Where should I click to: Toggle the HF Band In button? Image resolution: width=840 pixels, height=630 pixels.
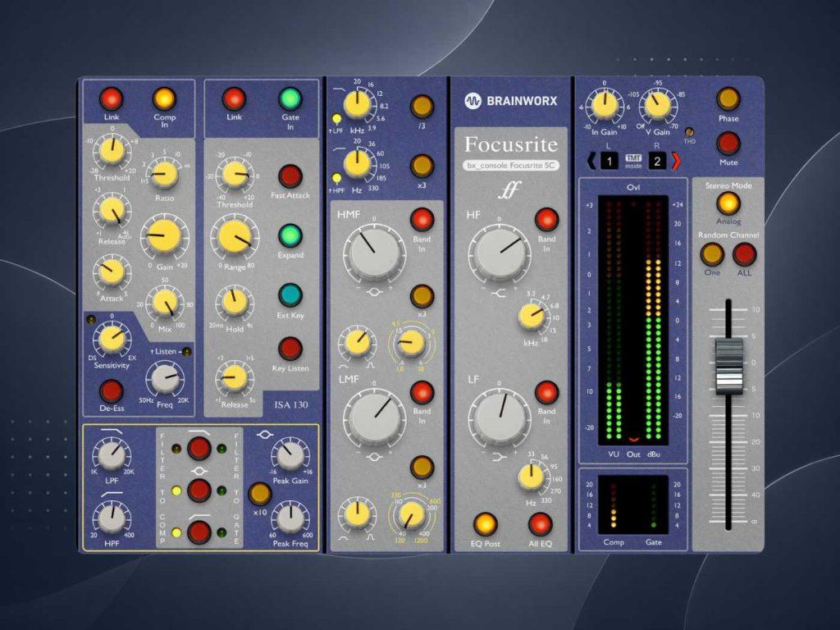point(546,219)
